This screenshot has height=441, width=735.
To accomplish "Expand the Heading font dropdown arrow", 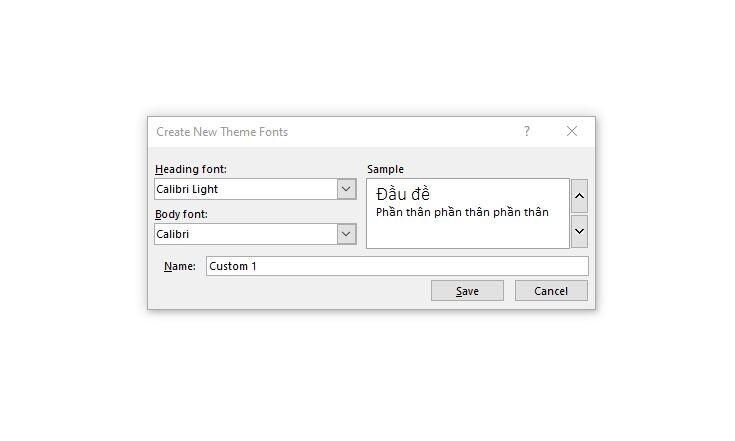I will (346, 189).
